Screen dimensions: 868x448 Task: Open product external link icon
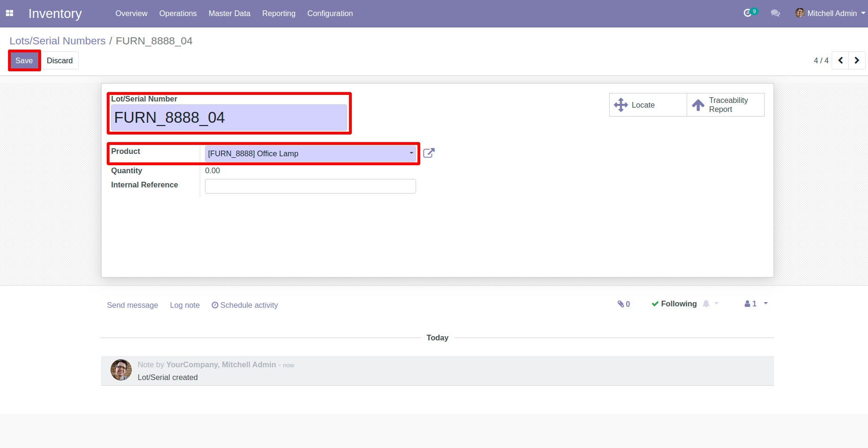pyautogui.click(x=429, y=153)
